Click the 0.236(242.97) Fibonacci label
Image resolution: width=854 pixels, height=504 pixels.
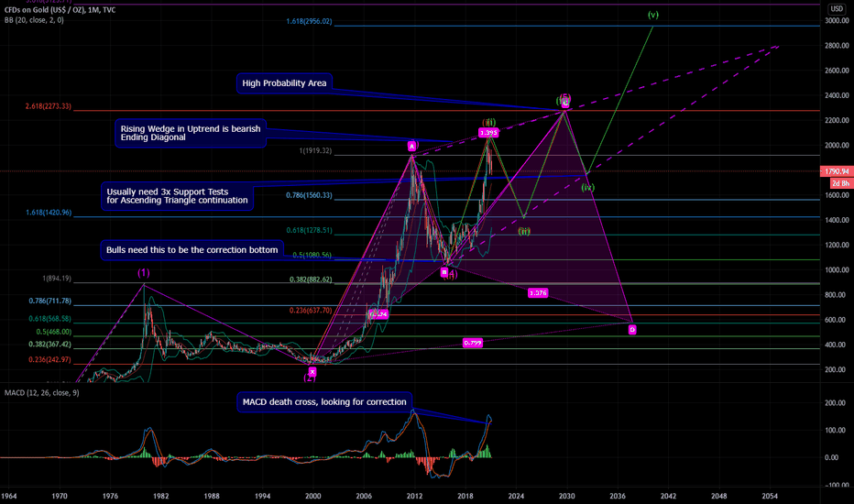point(50,360)
